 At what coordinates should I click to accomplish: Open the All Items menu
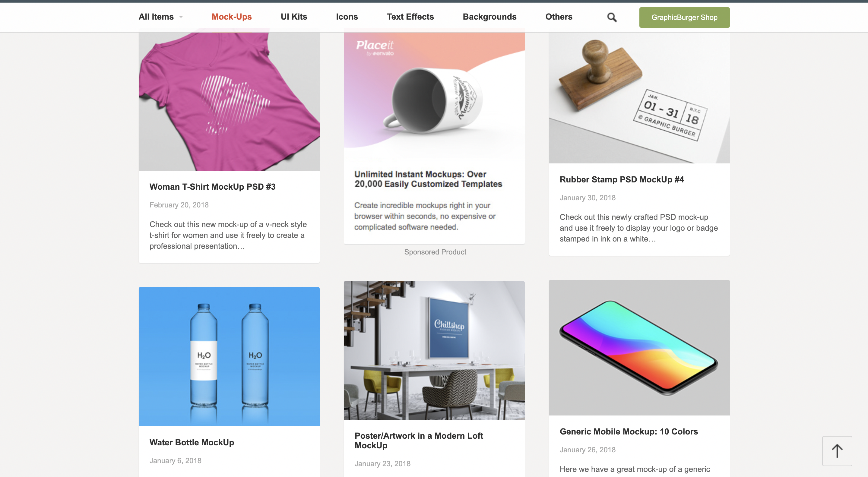tap(156, 17)
